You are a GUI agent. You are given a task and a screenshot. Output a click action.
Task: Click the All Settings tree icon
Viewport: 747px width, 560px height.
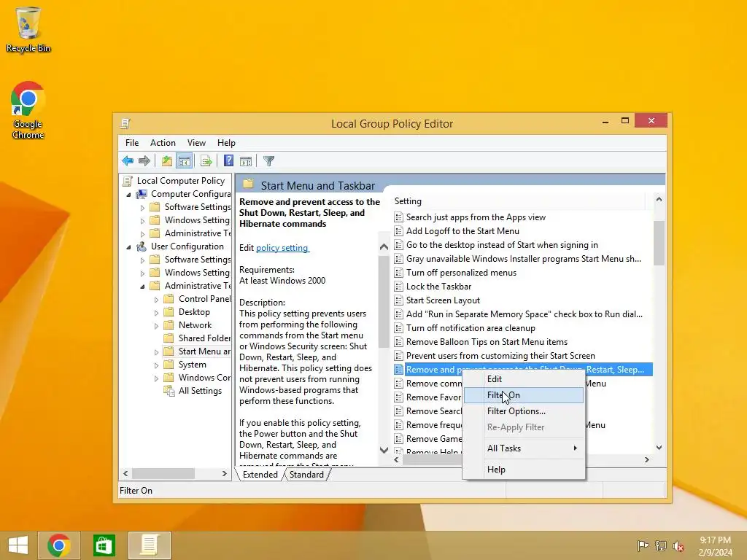tap(169, 391)
